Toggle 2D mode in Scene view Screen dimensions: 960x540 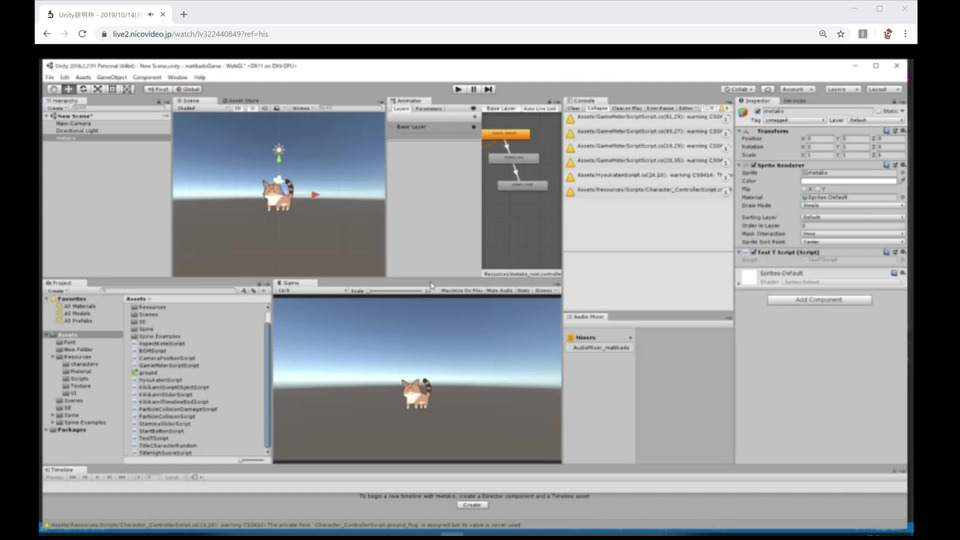coord(238,108)
